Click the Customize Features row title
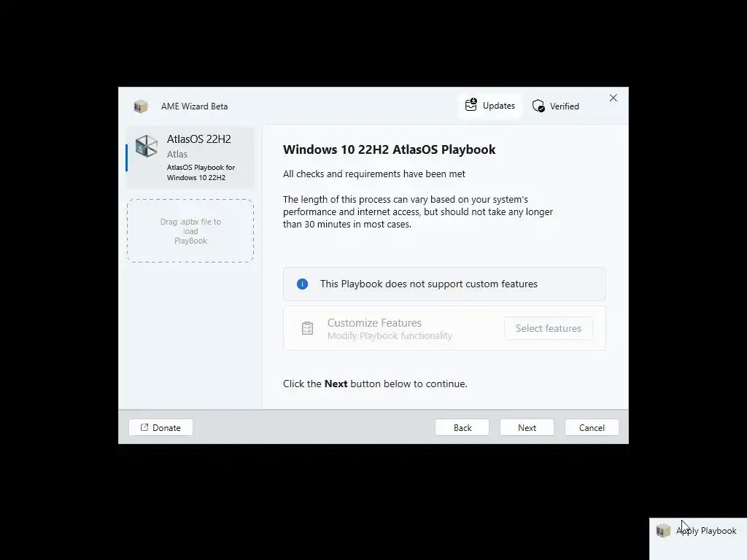The height and width of the screenshot is (560, 747). 374,323
